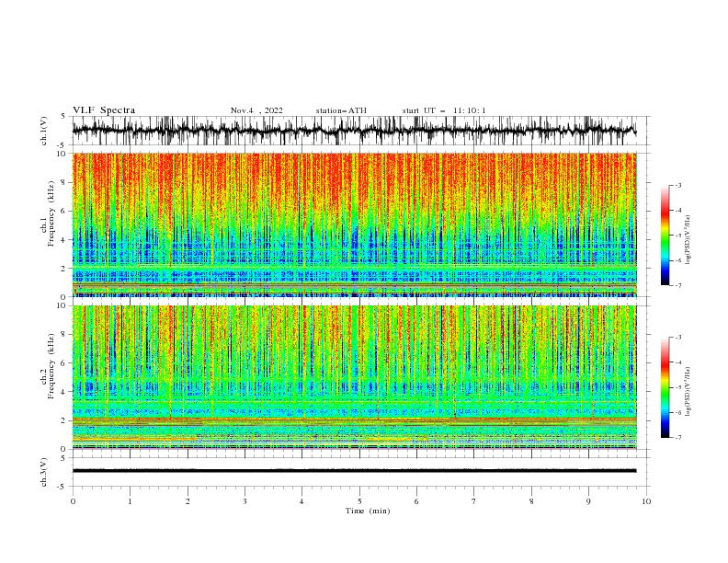Click the ch.1 voltage waveform trace
728x563 pixels.
(x=354, y=131)
